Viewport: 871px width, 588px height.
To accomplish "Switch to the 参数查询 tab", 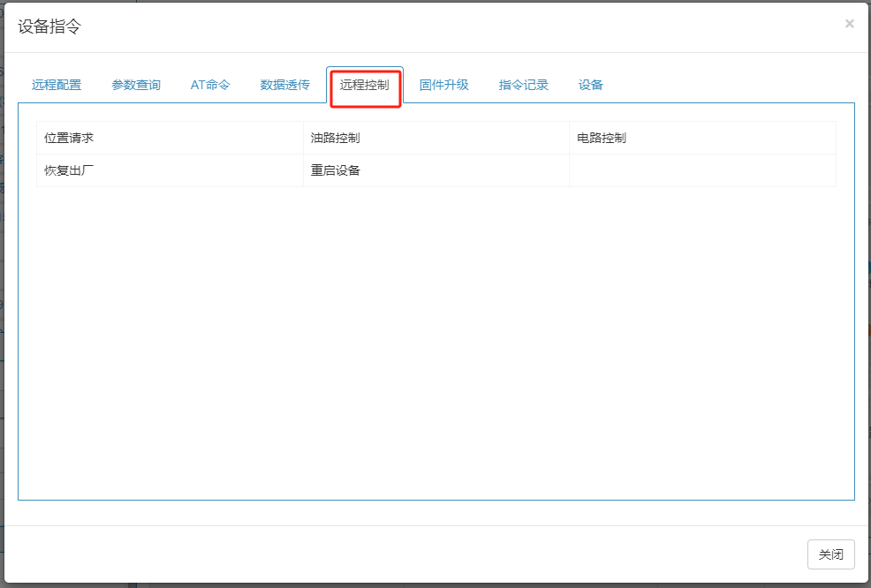I will click(136, 86).
